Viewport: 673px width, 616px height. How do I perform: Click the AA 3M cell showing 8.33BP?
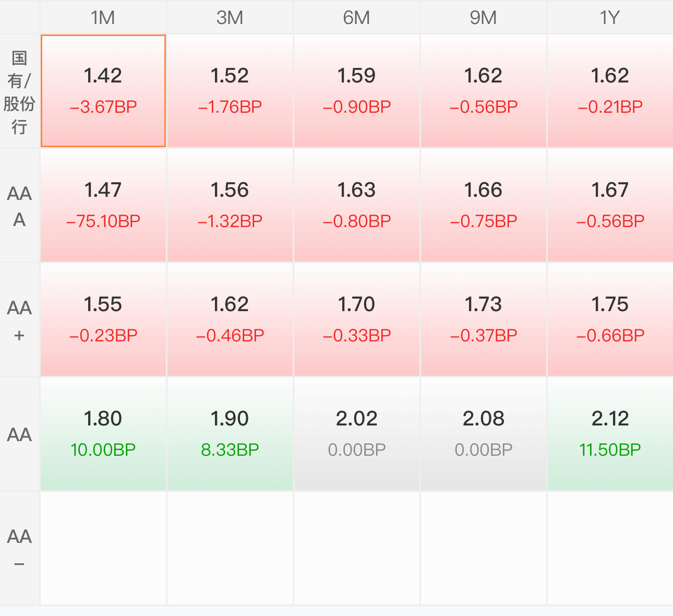230,434
